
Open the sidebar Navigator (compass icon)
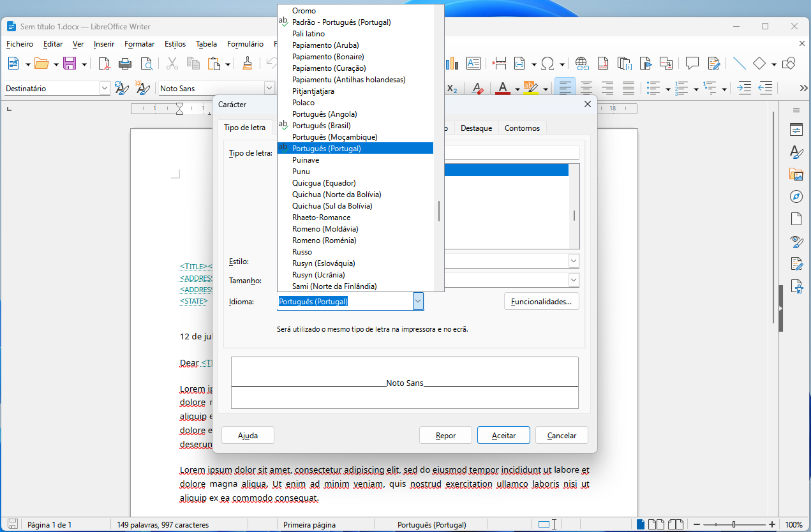pos(796,196)
